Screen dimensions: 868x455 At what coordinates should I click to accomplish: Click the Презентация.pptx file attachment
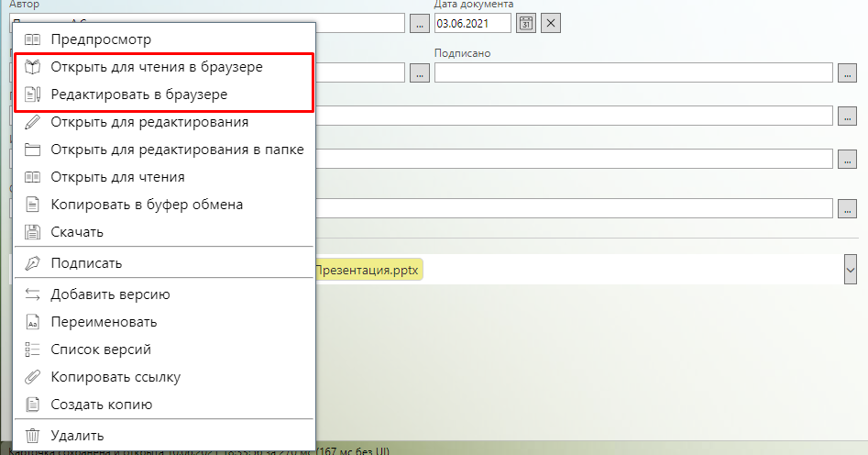(368, 271)
